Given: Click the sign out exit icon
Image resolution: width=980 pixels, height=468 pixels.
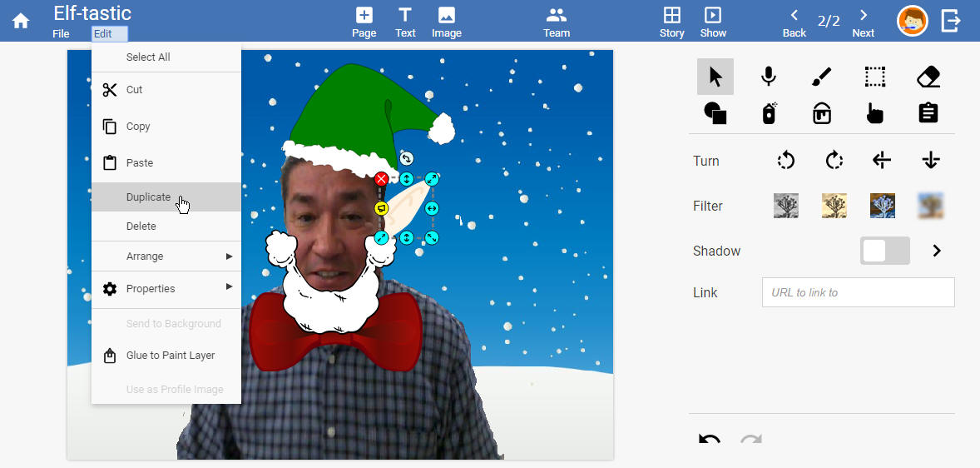Looking at the screenshot, I should 951,21.
